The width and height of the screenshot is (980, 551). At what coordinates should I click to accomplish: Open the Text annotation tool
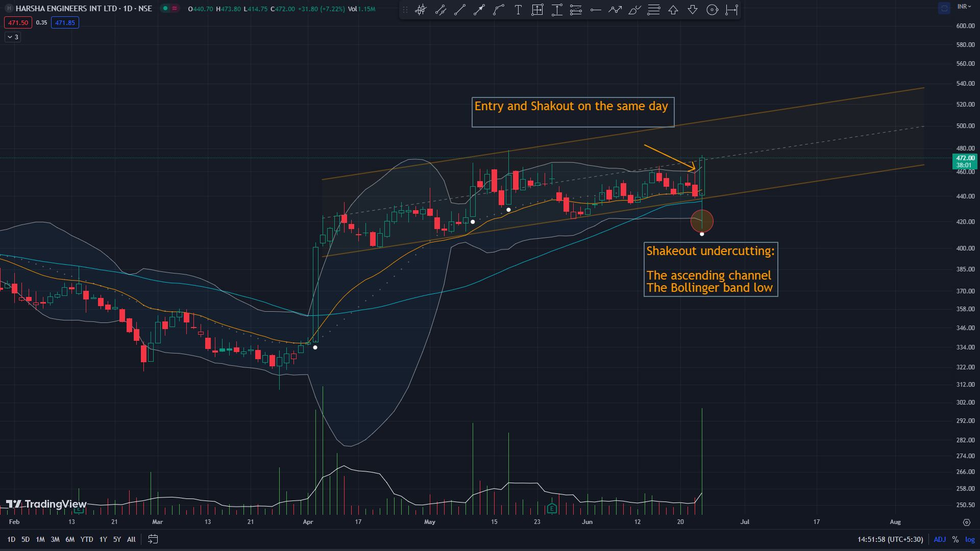click(x=518, y=10)
